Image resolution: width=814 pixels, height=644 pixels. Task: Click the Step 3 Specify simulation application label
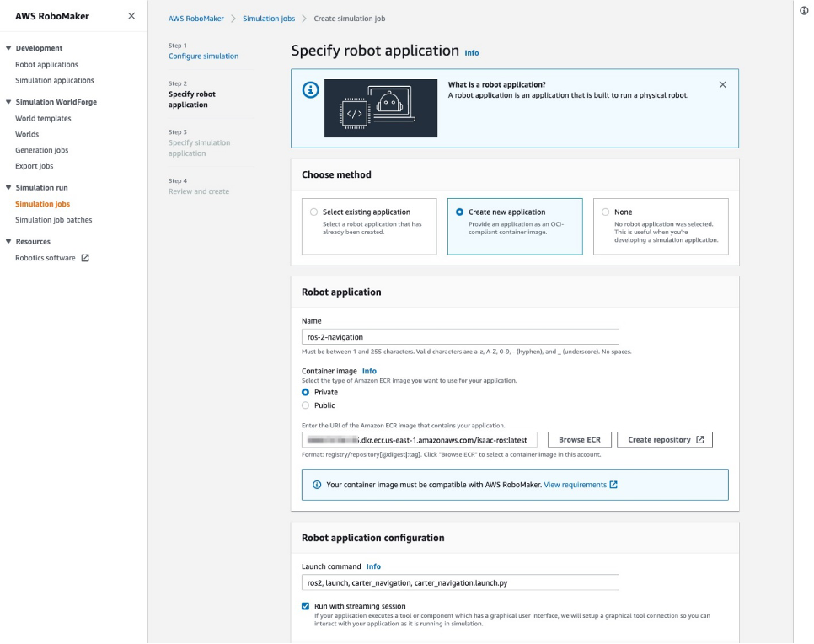(x=200, y=148)
